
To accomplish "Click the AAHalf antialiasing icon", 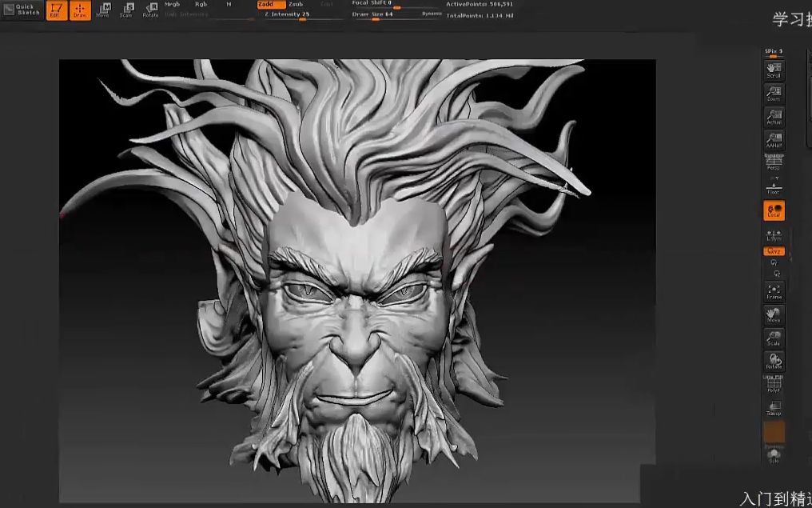I will [774, 141].
